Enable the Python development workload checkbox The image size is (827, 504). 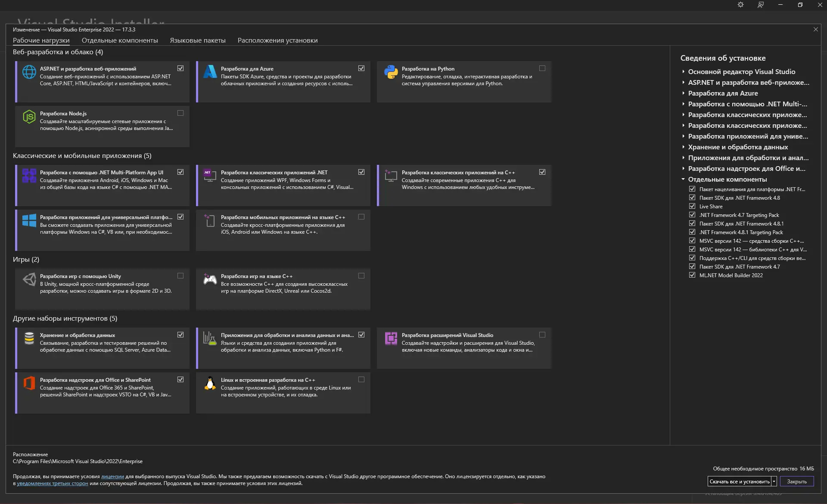[542, 68]
